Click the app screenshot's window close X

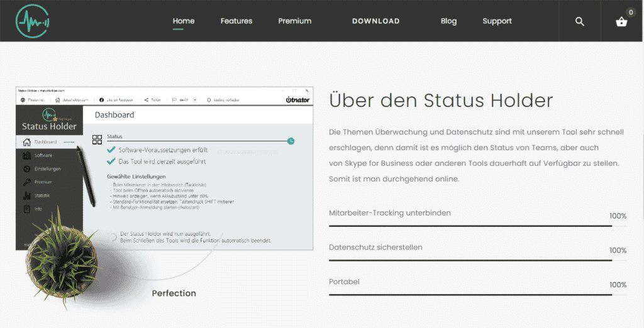point(307,90)
